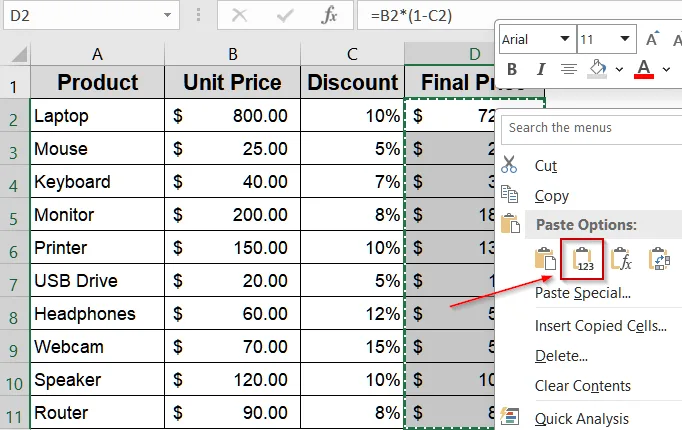Click the Discount header cell
682x430 pixels.
(352, 82)
